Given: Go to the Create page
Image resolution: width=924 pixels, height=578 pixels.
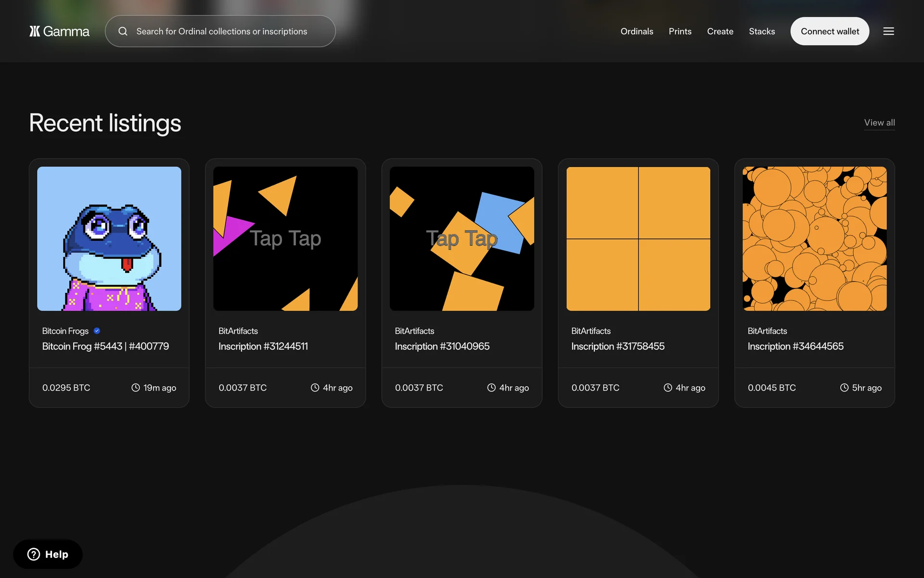Looking at the screenshot, I should click(x=720, y=31).
